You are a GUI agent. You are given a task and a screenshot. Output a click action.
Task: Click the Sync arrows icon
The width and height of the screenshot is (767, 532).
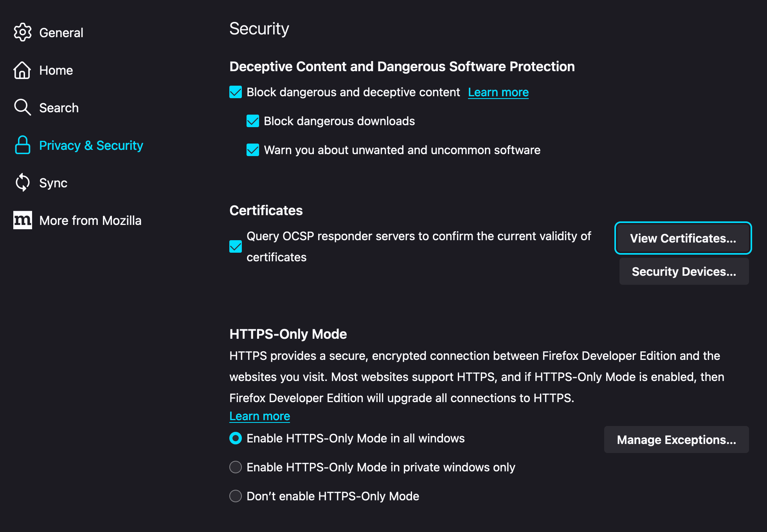(22, 183)
